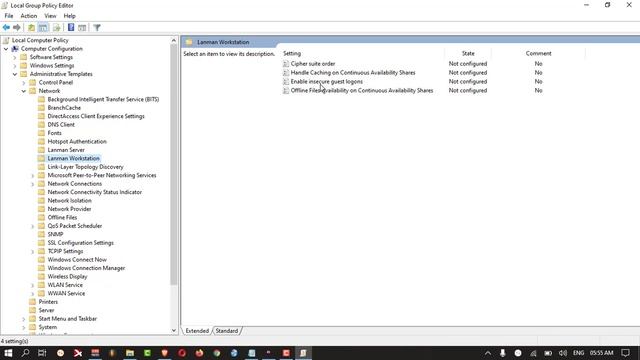Expand the QoS Packet Scheduler node
Viewport: 640px width, 360px height.
pos(33,226)
